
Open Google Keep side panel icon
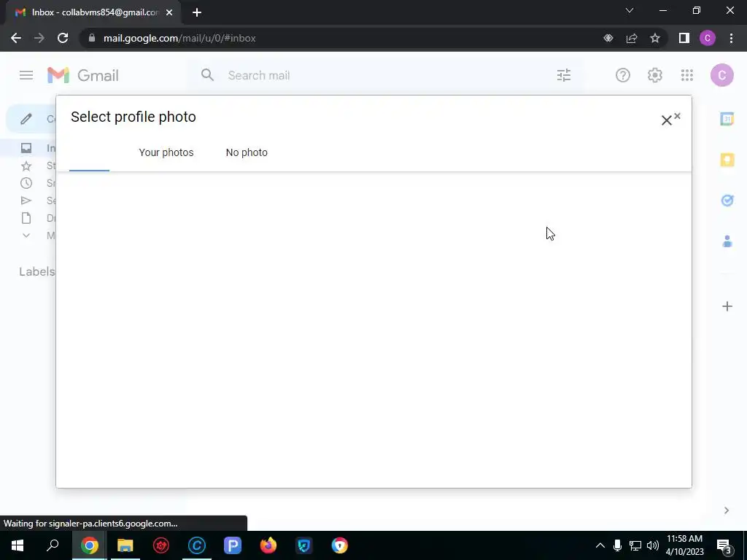coord(727,160)
